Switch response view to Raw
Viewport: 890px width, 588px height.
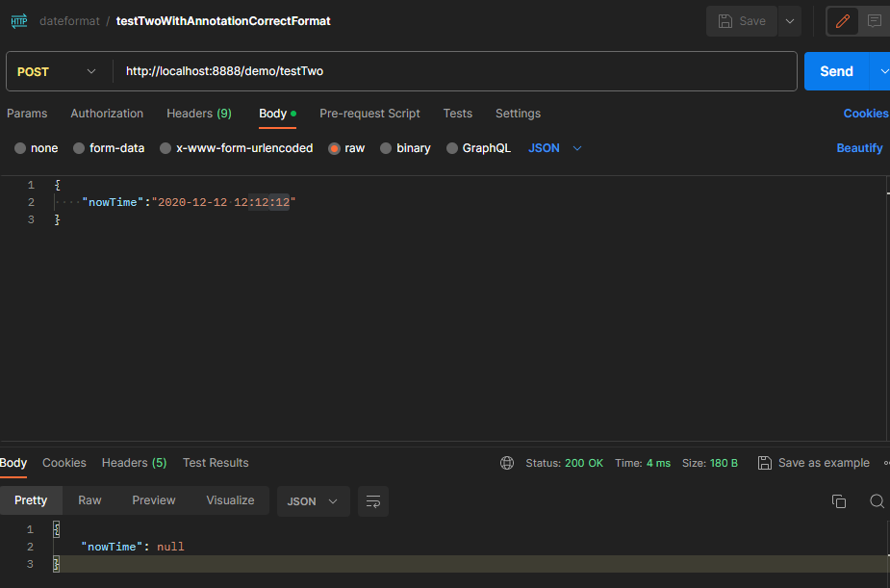click(x=89, y=500)
